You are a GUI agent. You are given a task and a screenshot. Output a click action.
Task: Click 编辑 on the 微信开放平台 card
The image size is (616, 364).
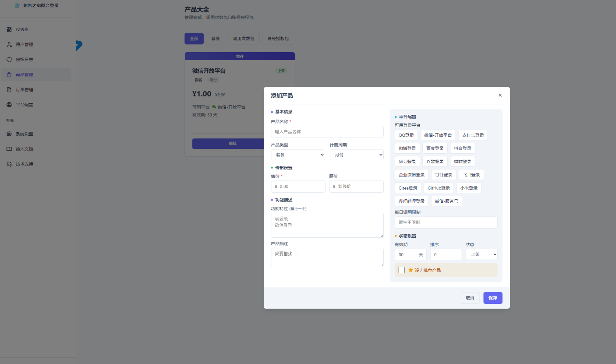[228, 143]
